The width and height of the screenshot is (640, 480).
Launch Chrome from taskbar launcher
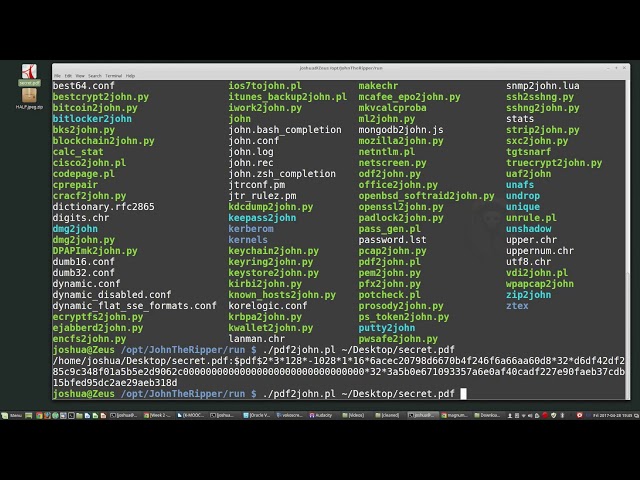pos(39,416)
